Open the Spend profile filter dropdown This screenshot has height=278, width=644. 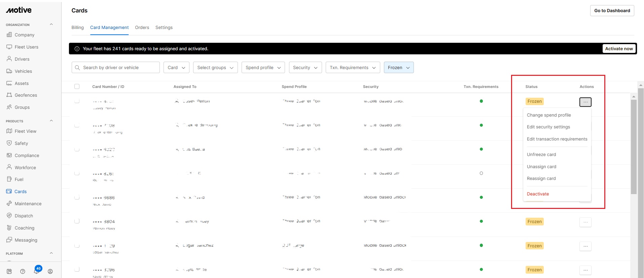point(263,67)
